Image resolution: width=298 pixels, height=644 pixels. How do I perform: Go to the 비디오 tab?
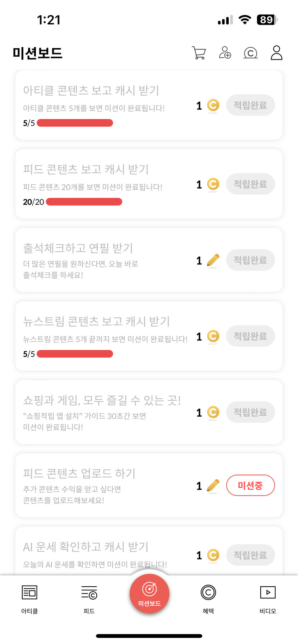[268, 597]
